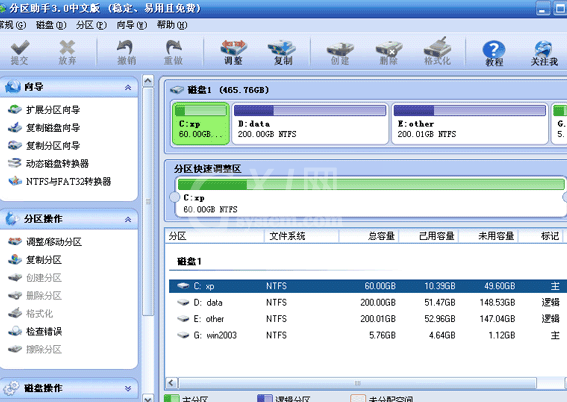The image size is (567, 402).
Task: Launch 扩展分区向导 from wizard panel
Action: [53, 110]
